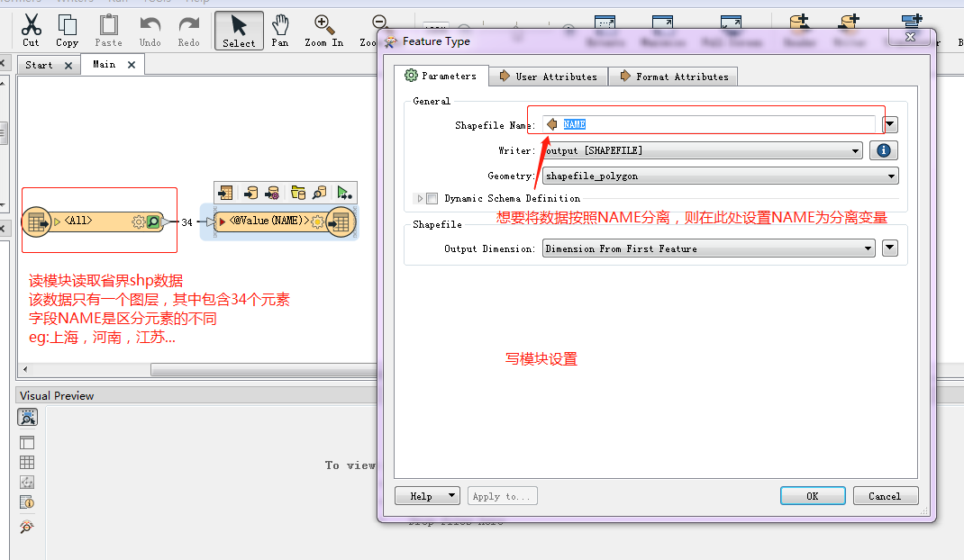Open the Output Dimension dropdown
Screen dimensions: 964x560
point(868,248)
